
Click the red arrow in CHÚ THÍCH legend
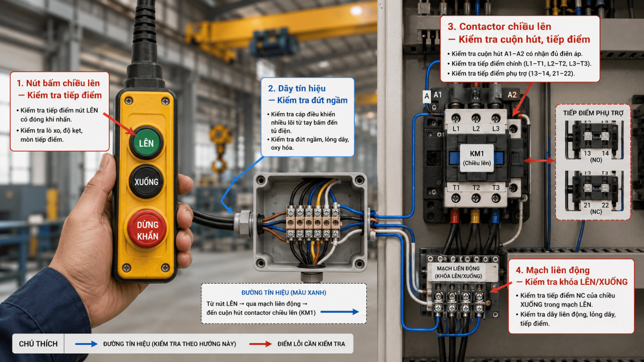point(260,344)
